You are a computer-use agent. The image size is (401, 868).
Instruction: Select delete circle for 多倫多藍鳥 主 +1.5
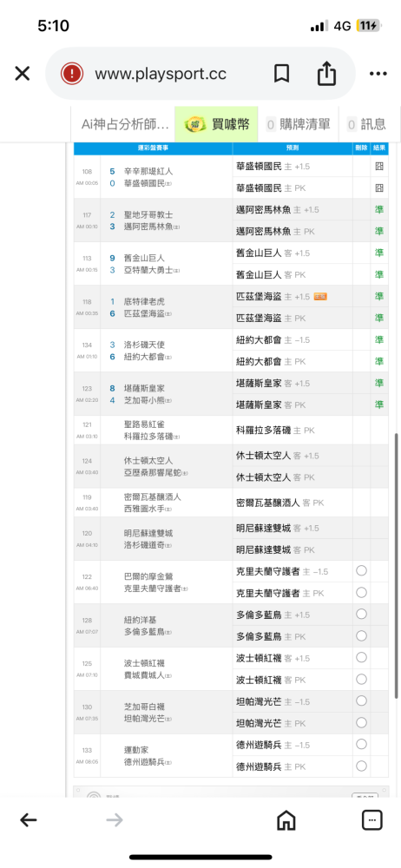click(362, 614)
